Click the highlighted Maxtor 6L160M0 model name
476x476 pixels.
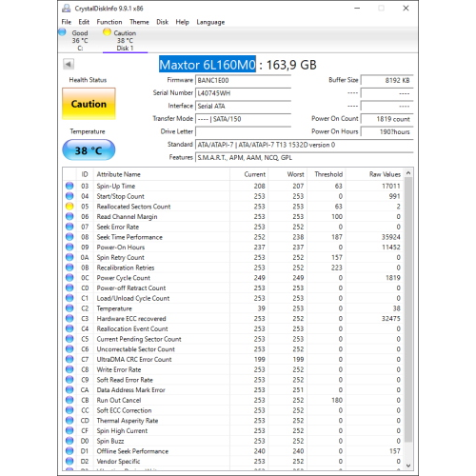pos(208,65)
